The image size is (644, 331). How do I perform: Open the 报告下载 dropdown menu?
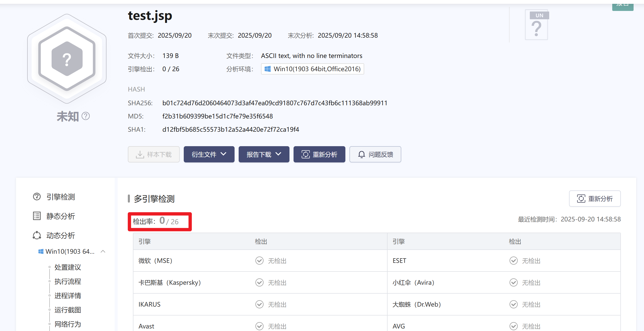pyautogui.click(x=264, y=154)
